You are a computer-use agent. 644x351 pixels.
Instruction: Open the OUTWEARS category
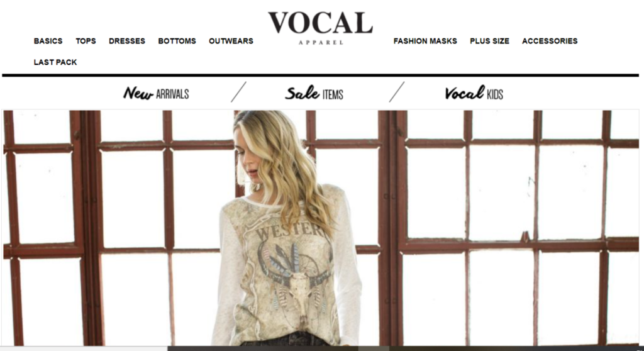coord(231,41)
